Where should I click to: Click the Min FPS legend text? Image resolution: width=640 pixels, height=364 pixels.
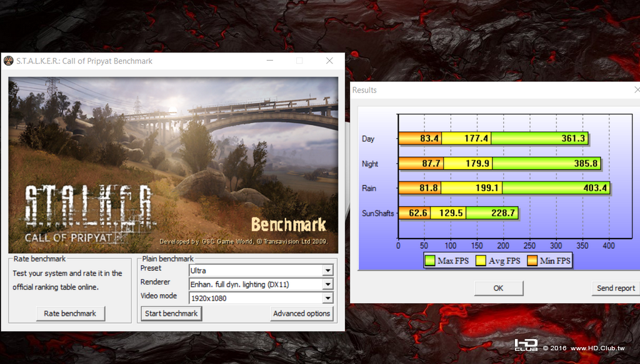555,261
